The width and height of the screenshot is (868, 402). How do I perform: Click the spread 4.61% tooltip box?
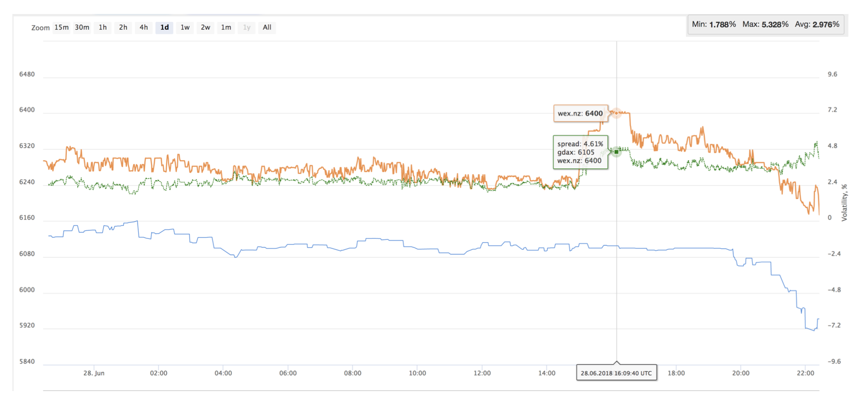point(580,152)
